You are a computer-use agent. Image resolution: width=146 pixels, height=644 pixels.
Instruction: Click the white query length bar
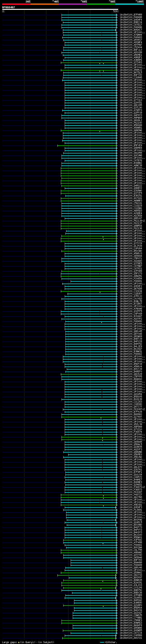(x=60, y=9)
